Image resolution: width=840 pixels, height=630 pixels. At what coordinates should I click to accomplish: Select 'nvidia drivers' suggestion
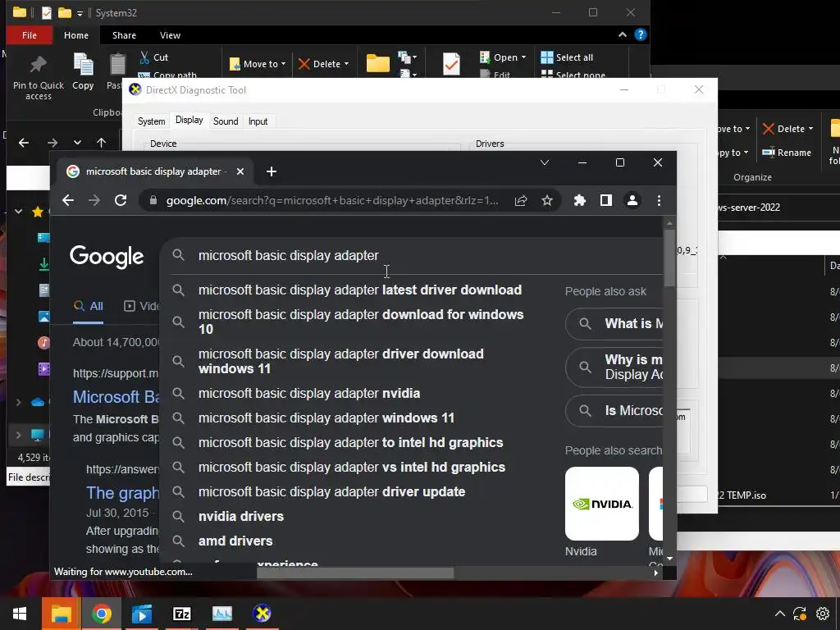tap(241, 517)
